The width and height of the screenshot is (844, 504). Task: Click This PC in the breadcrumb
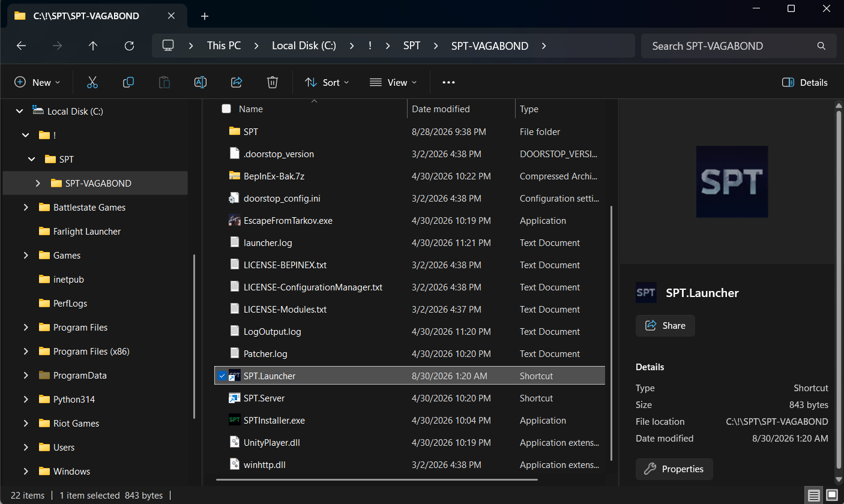tap(224, 46)
